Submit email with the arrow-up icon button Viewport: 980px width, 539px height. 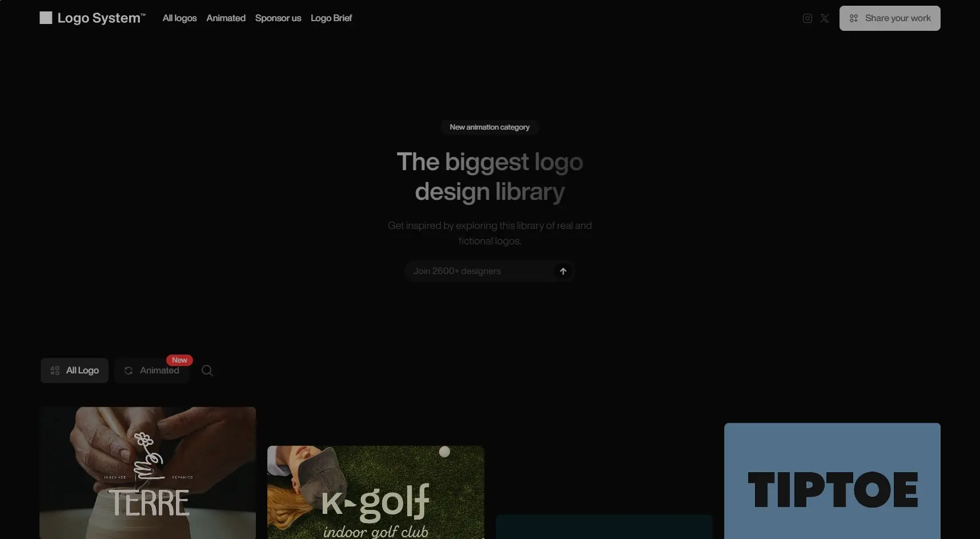(563, 271)
